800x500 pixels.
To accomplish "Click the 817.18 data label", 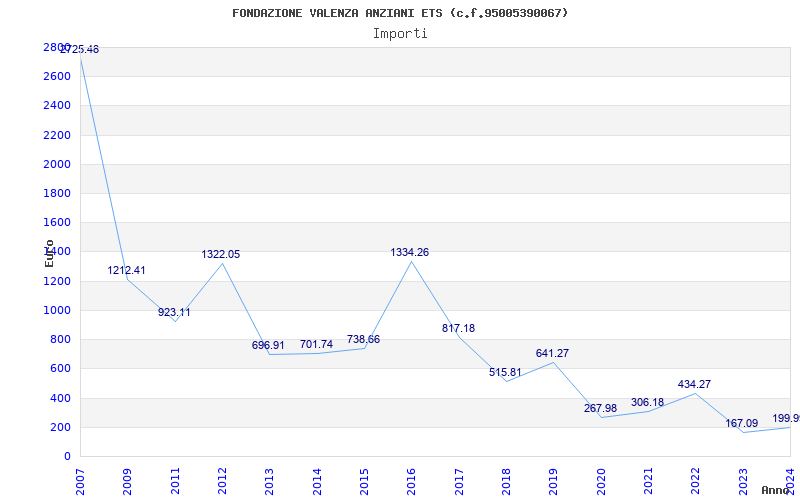I will (x=458, y=328).
